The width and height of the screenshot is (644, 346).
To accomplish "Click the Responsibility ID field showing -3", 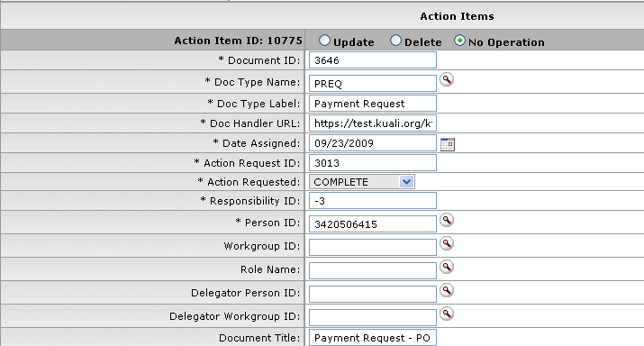I will pos(373,201).
